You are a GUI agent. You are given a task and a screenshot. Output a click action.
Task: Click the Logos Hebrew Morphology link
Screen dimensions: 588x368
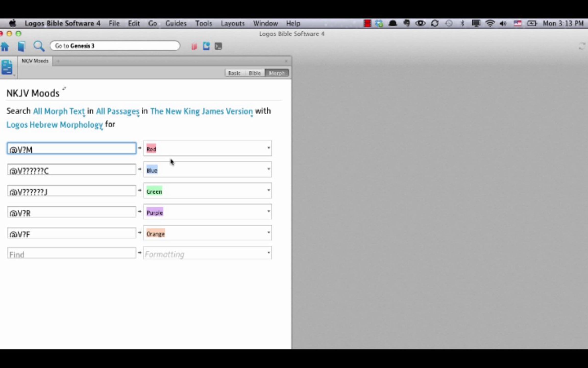(55, 125)
